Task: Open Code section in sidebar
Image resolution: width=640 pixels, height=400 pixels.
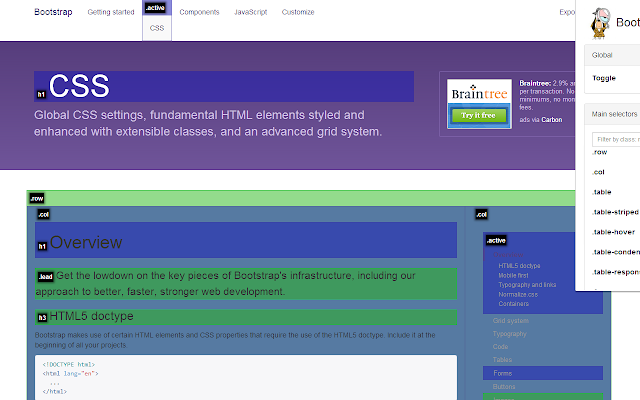Action: [500, 347]
